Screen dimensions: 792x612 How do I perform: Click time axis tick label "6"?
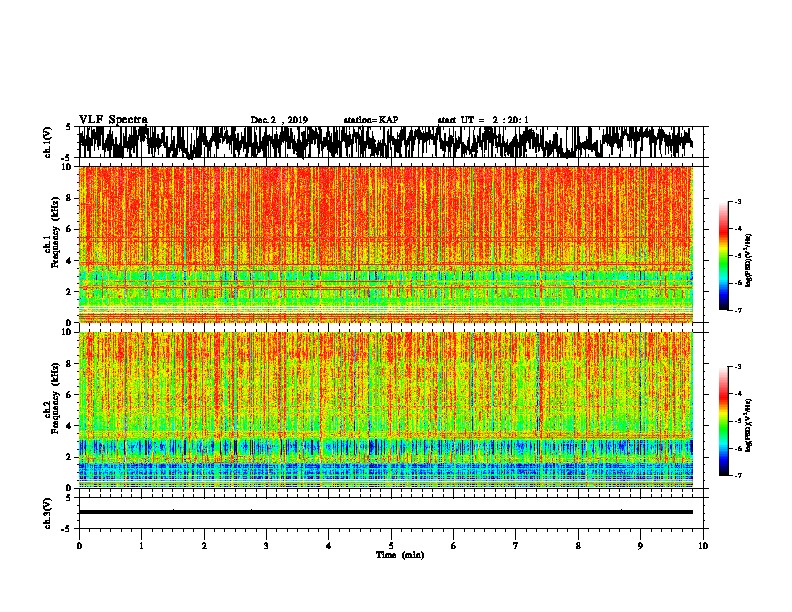click(x=453, y=546)
